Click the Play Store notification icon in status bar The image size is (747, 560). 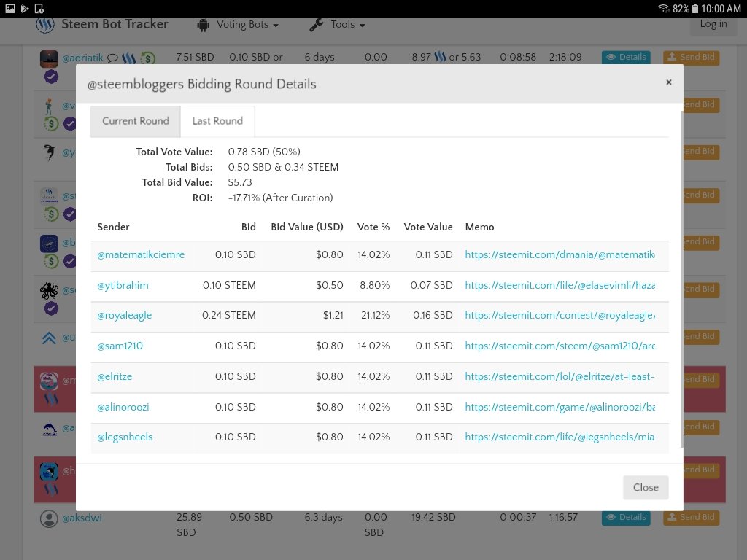pyautogui.click(x=25, y=9)
